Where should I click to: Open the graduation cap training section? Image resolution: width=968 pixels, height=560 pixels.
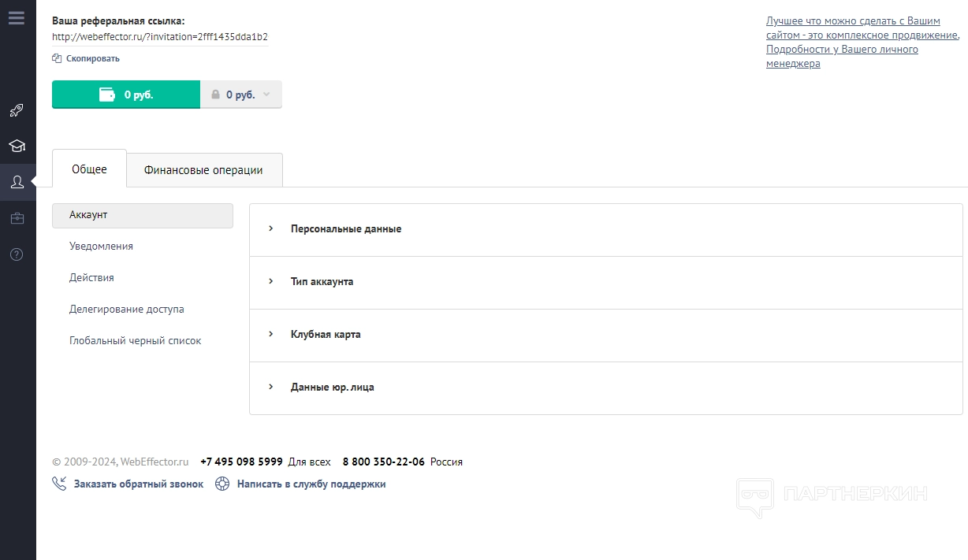[17, 146]
